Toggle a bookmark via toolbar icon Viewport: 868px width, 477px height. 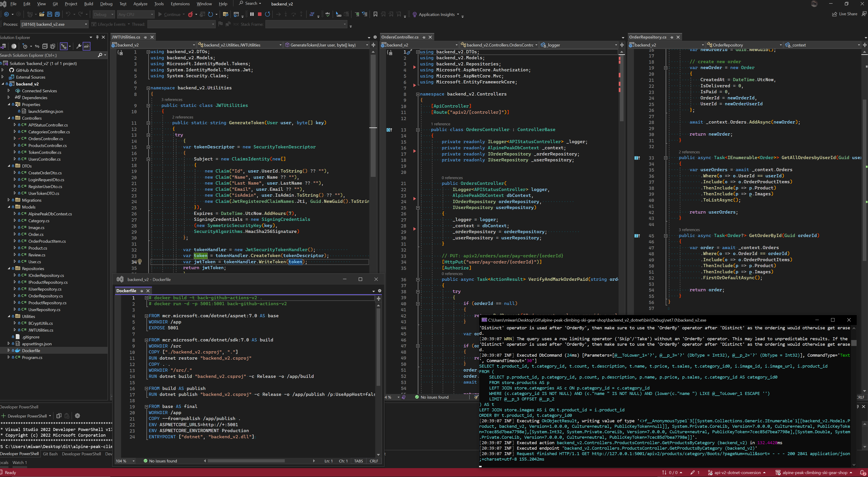click(375, 14)
